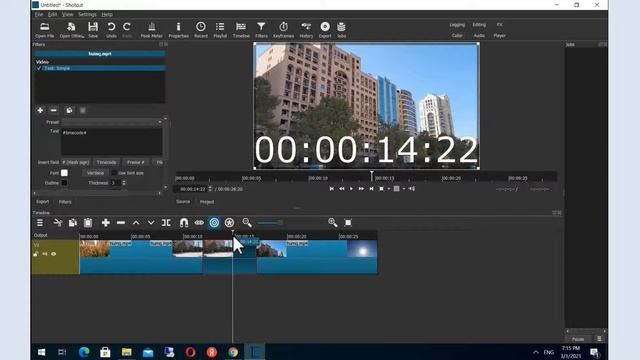Open the Keyframes panel
The width and height of the screenshot is (640, 360).
pyautogui.click(x=283, y=30)
